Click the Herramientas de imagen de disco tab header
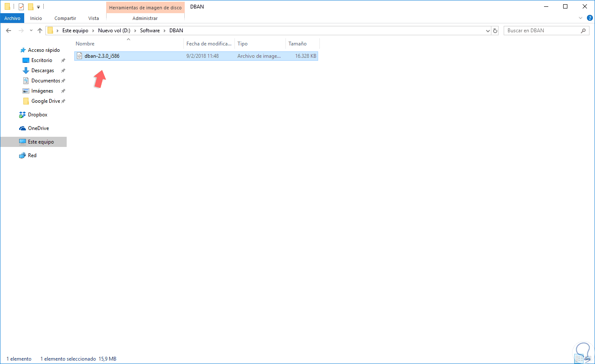Image resolution: width=595 pixels, height=364 pixels. [145, 8]
